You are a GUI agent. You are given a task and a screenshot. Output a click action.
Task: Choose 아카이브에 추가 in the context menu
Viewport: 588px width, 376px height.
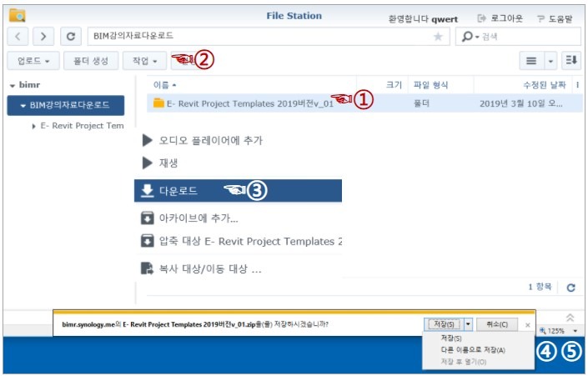199,218
